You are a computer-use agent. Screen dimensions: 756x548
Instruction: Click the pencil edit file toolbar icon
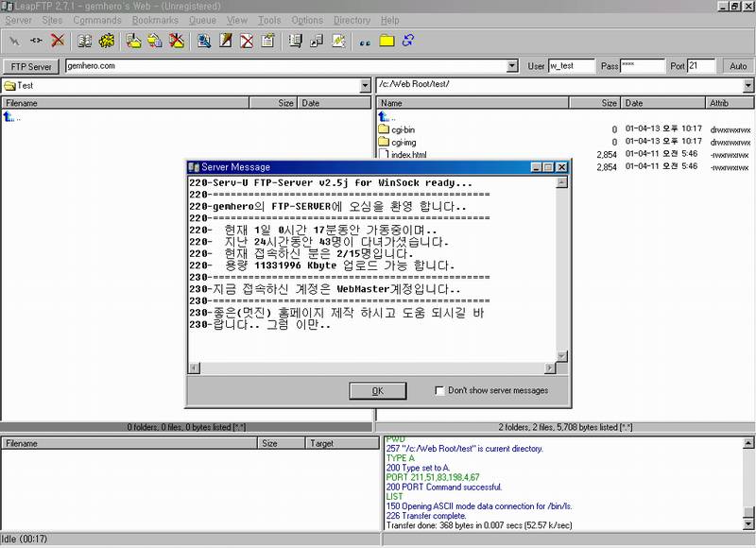(x=226, y=41)
